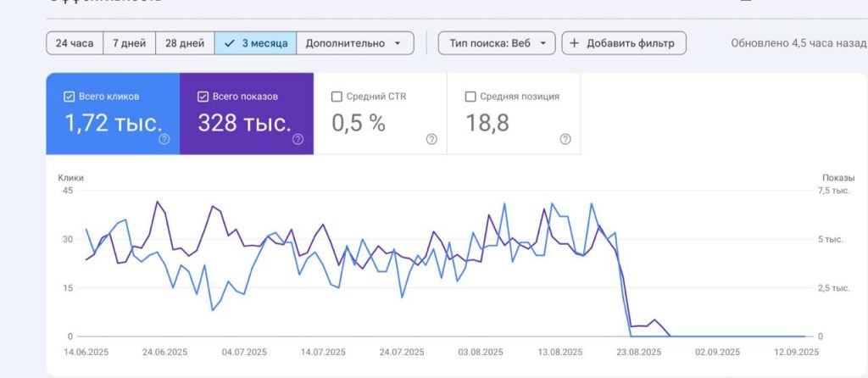Image resolution: width=868 pixels, height=378 pixels.
Task: Uncheck the Всего показов checkbox
Action: tap(203, 97)
